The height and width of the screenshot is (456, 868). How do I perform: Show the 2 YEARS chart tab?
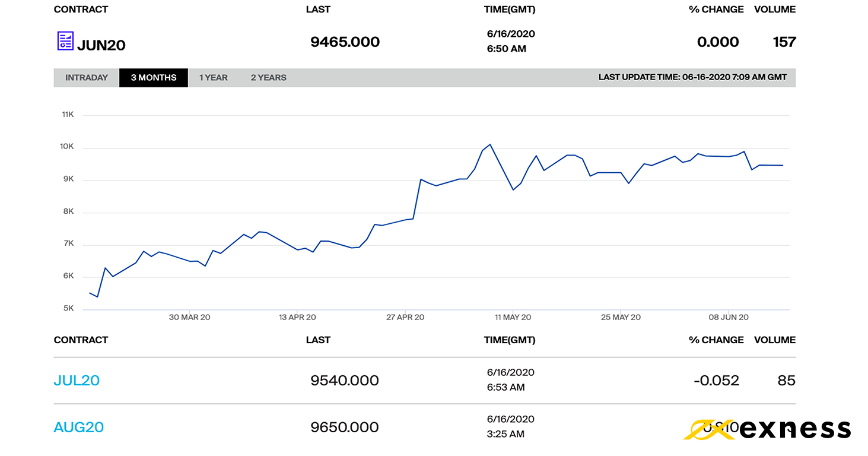pyautogui.click(x=268, y=78)
